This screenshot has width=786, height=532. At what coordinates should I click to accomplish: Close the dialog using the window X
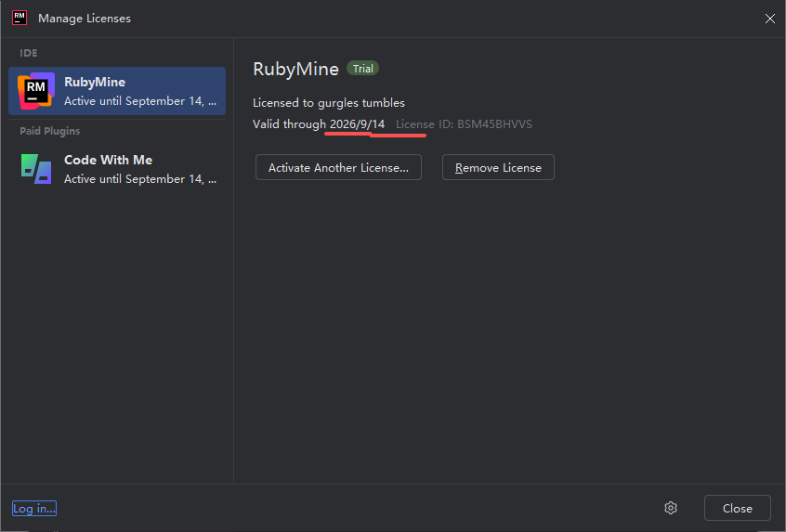point(769,19)
